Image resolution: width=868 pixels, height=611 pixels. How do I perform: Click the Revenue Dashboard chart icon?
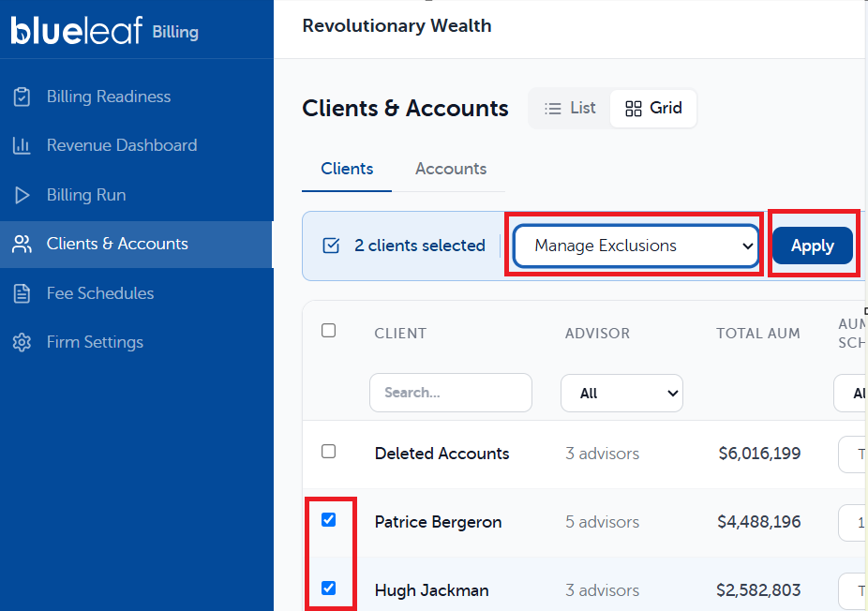22,145
